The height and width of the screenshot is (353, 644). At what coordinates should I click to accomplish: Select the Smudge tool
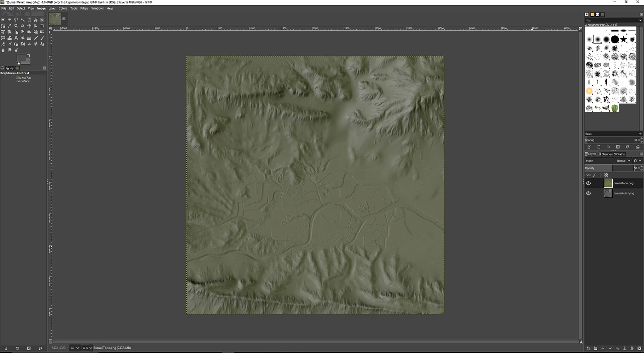[10, 50]
